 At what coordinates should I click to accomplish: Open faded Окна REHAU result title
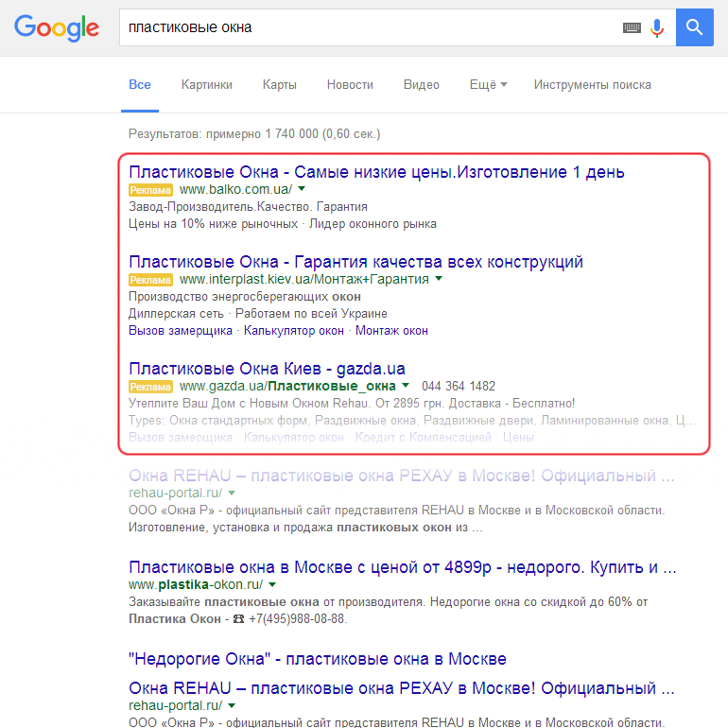(402, 476)
